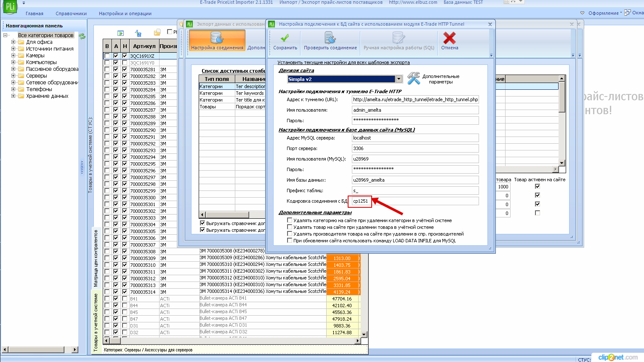Switch to Матрица цен контрагентов vertical tab
Screen dimensions: 644x362
(x=96, y=258)
